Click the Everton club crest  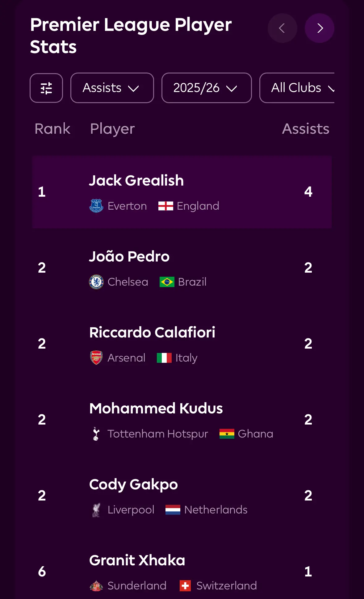tap(96, 206)
